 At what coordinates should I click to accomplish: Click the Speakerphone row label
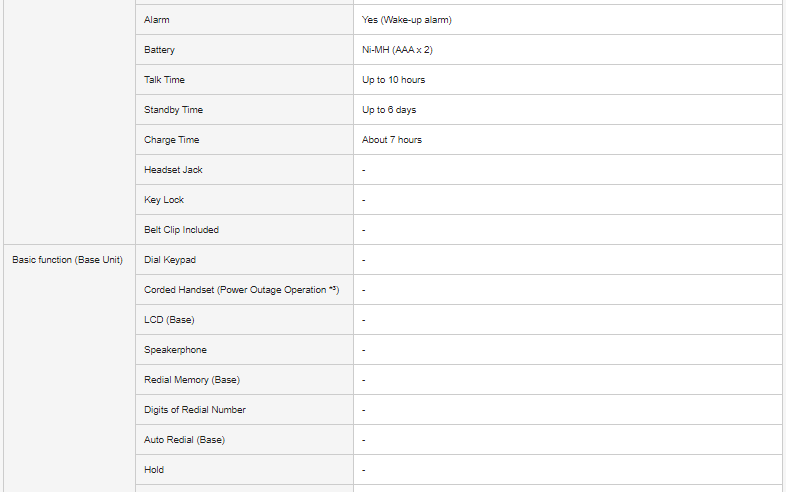[175, 350]
